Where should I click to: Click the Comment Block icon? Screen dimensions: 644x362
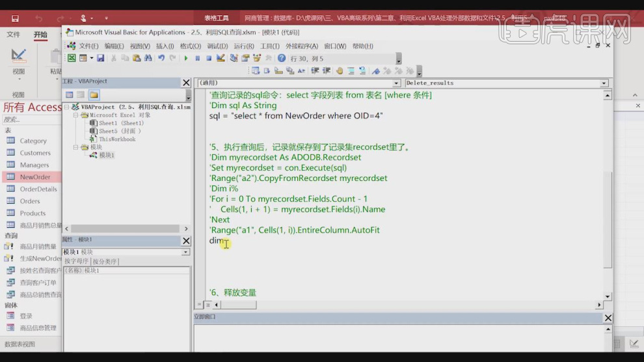click(x=351, y=71)
